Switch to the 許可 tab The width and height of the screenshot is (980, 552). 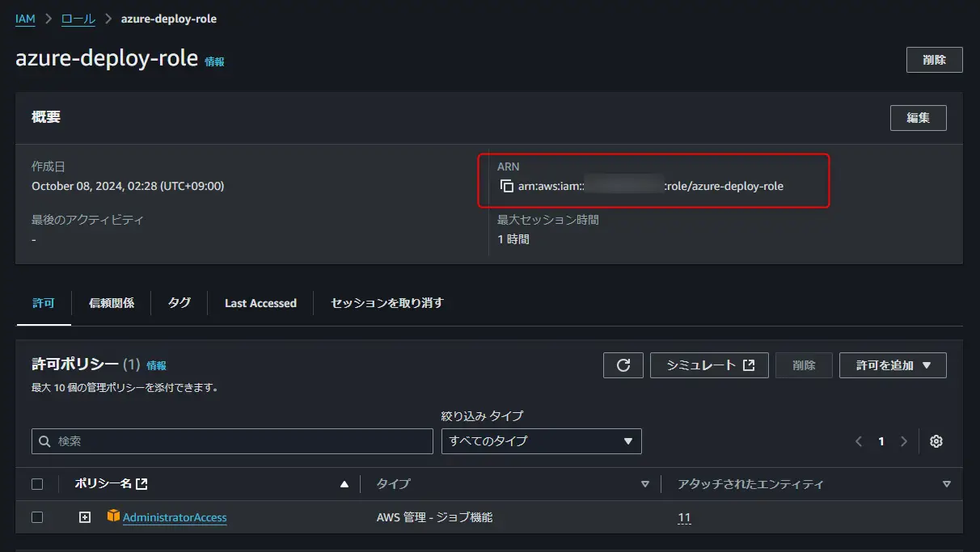tap(44, 303)
